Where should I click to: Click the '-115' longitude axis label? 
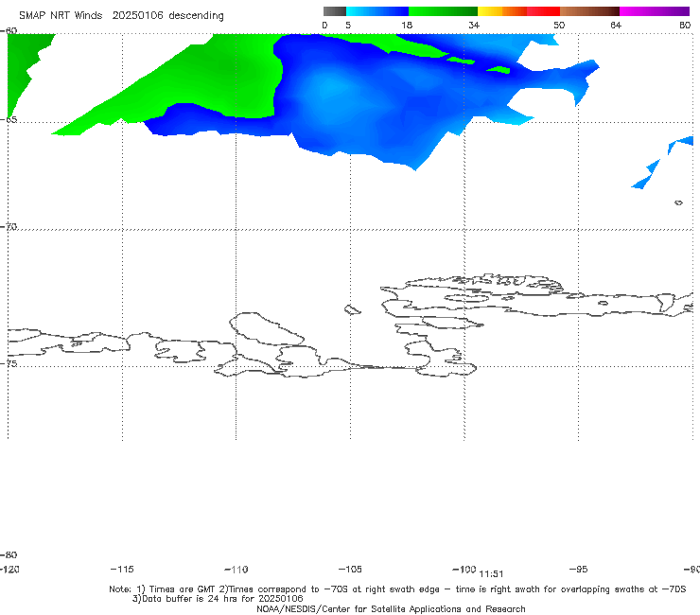coord(122,569)
